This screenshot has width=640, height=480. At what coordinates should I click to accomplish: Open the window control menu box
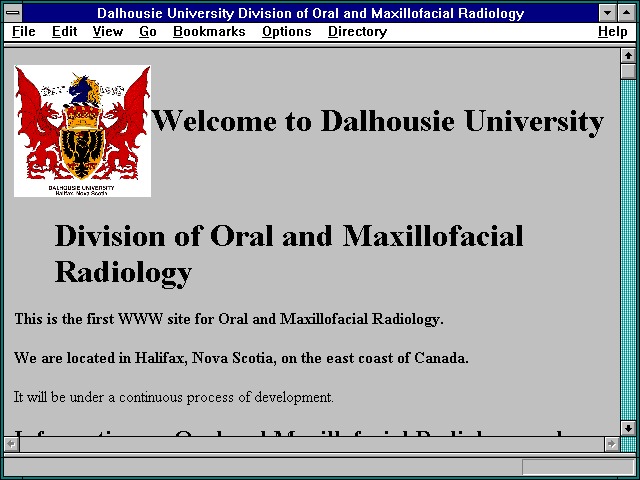13,13
